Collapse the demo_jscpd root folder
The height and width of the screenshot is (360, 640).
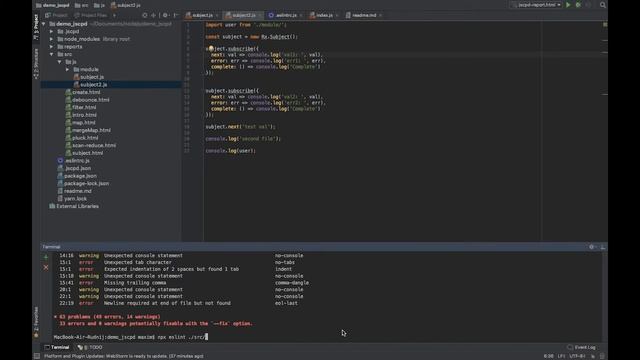pos(44,24)
